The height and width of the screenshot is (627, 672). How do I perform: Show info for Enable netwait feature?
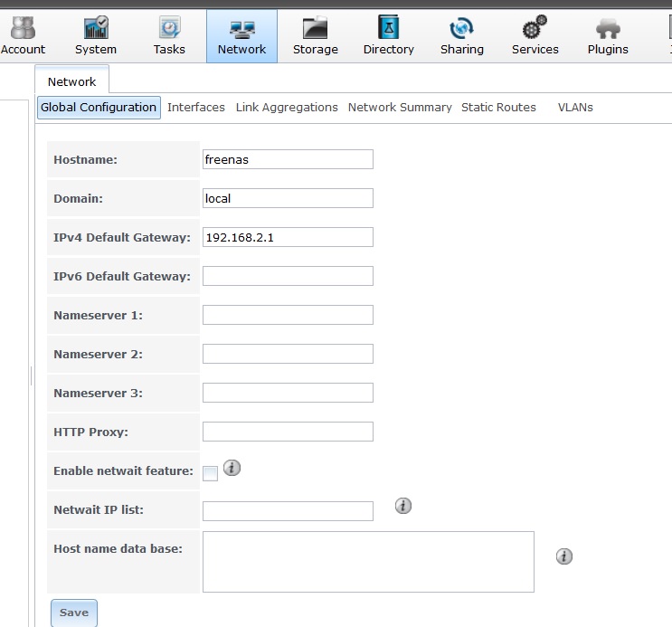232,468
